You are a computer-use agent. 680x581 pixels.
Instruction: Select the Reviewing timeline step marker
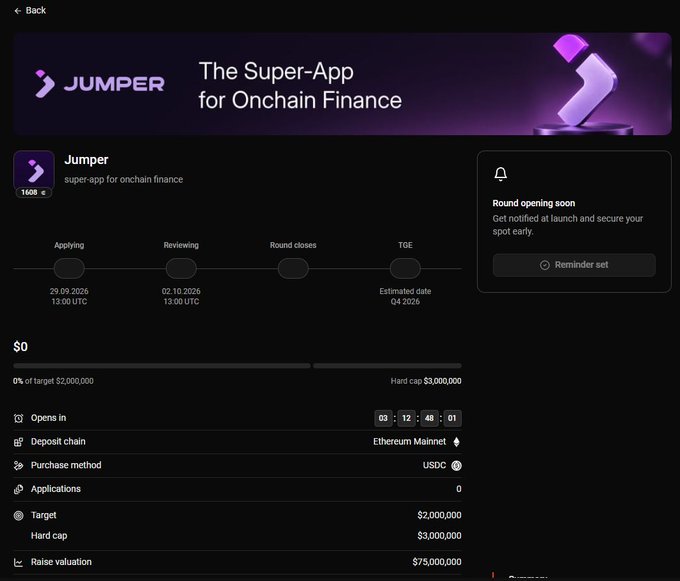tap(181, 268)
